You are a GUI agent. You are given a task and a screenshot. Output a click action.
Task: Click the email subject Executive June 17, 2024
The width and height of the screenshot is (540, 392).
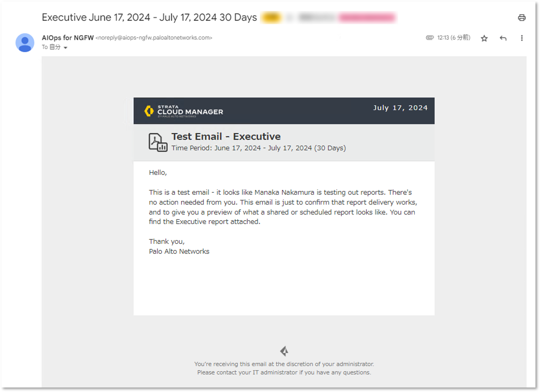click(x=149, y=17)
